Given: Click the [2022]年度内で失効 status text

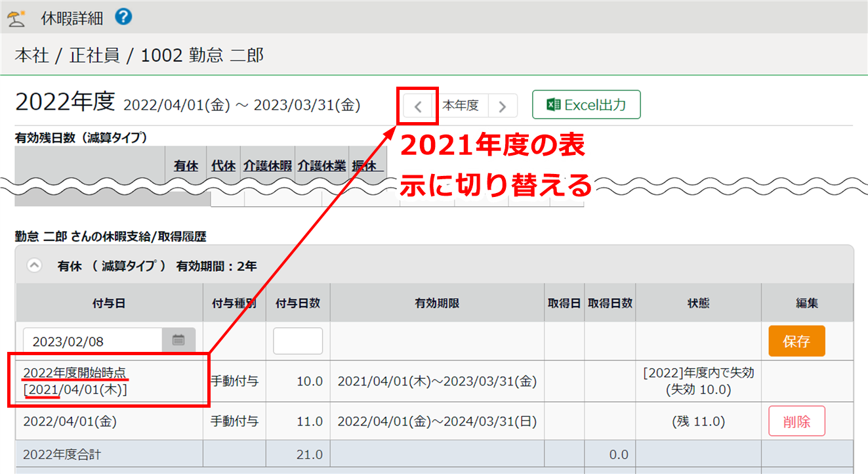Looking at the screenshot, I should click(698, 373).
